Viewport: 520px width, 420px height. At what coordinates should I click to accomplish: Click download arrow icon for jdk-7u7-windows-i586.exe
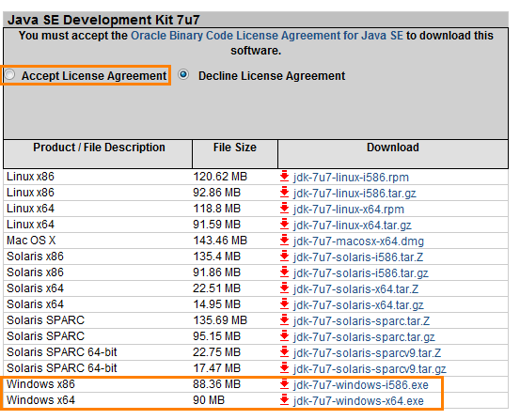[284, 384]
